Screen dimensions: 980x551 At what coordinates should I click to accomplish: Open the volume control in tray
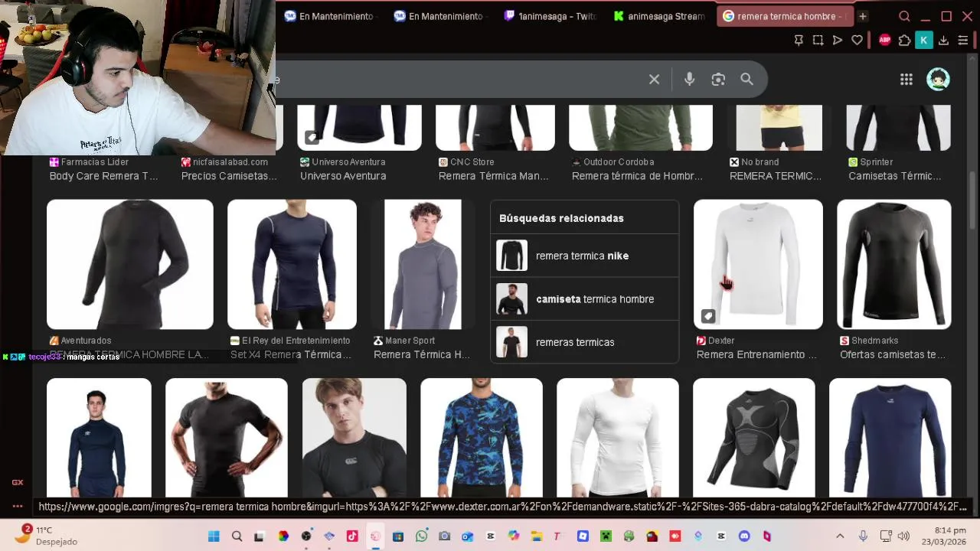(x=903, y=536)
